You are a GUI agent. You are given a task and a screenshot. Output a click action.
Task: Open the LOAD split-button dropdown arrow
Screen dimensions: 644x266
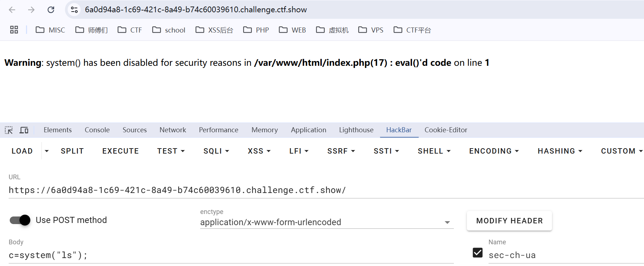coord(47,151)
